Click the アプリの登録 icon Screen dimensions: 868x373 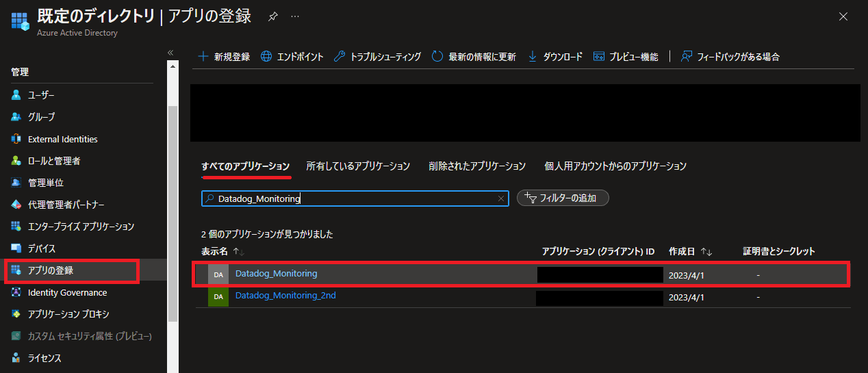click(16, 270)
